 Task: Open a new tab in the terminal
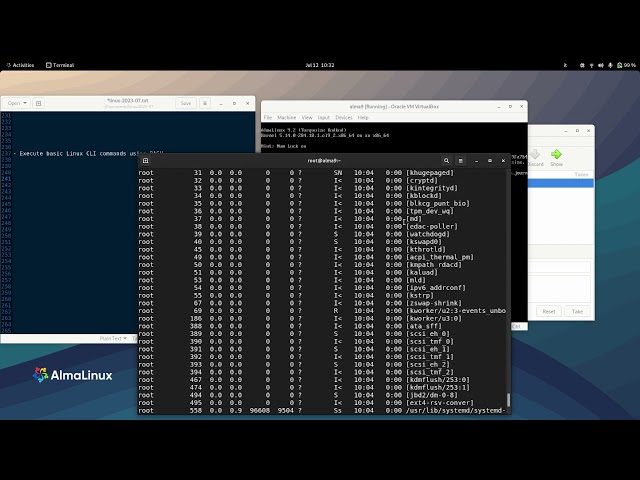(x=145, y=161)
